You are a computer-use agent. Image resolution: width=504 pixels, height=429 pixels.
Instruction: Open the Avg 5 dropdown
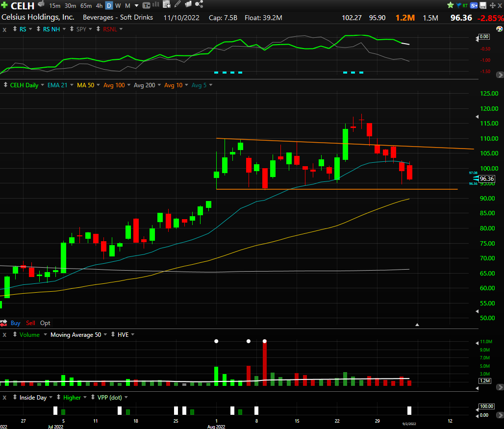click(211, 85)
